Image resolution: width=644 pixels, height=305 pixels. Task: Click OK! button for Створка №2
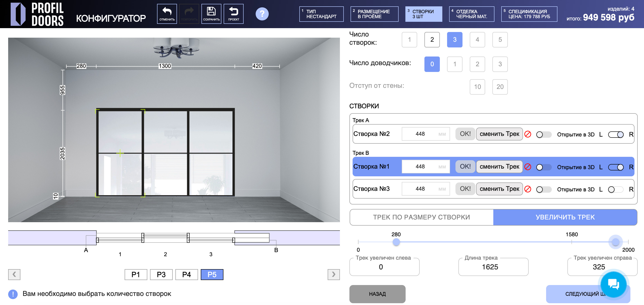pos(465,134)
